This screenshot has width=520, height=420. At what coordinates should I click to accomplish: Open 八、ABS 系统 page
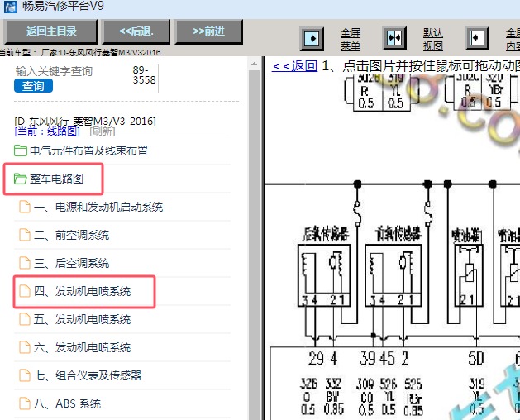click(67, 403)
